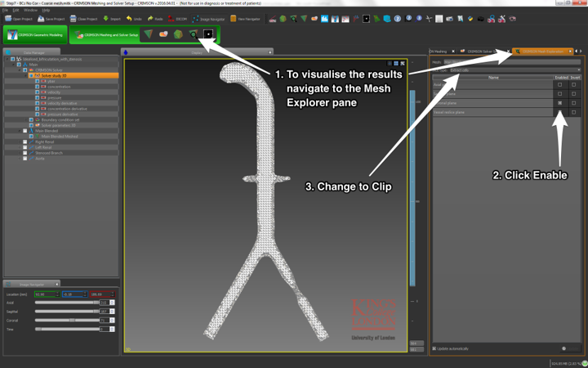Image resolution: width=588 pixels, height=368 pixels.
Task: Click the green mesh cube icon in green bar
Action: (x=178, y=34)
